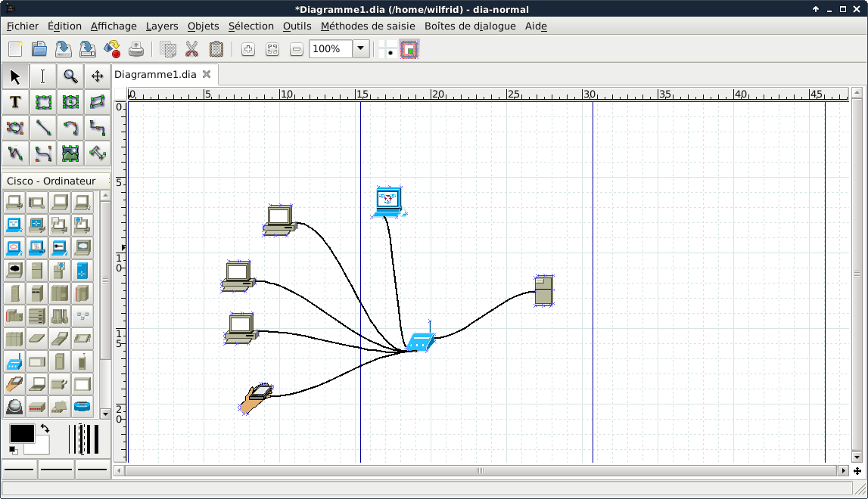
Task: Swap foreground and background colors arrow
Action: click(x=45, y=429)
